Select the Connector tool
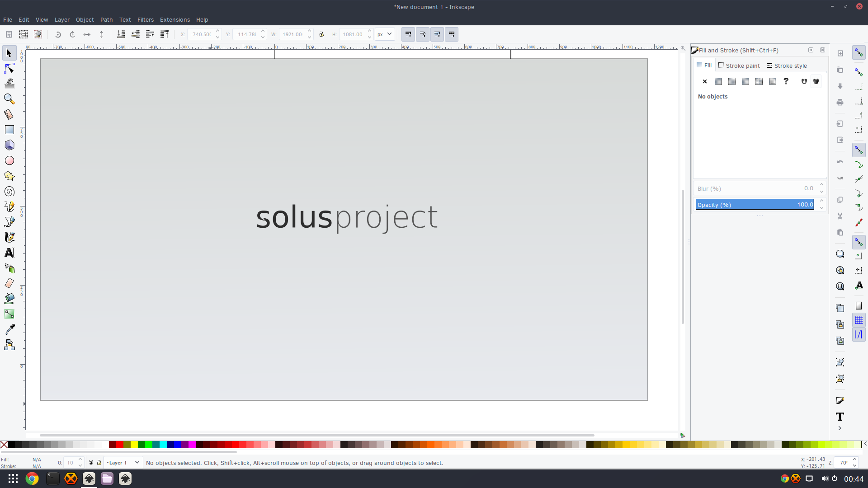Screen dimensions: 868x488 pos(9,345)
